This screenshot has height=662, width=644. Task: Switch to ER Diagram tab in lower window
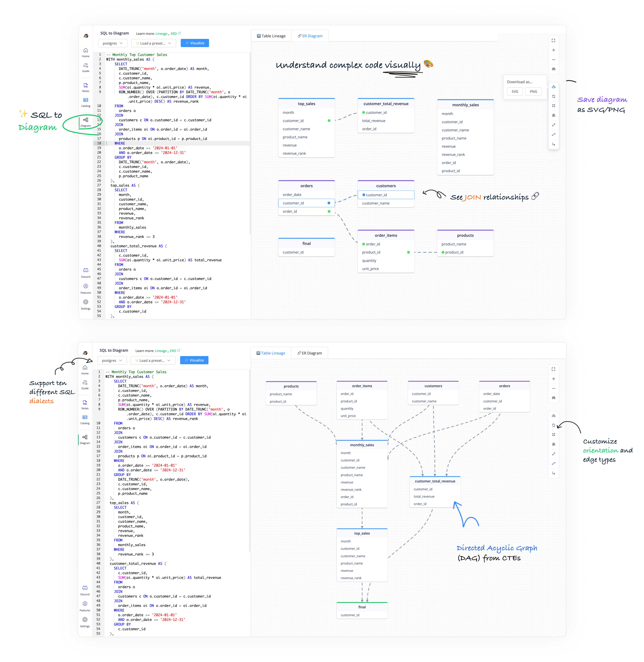tap(310, 353)
